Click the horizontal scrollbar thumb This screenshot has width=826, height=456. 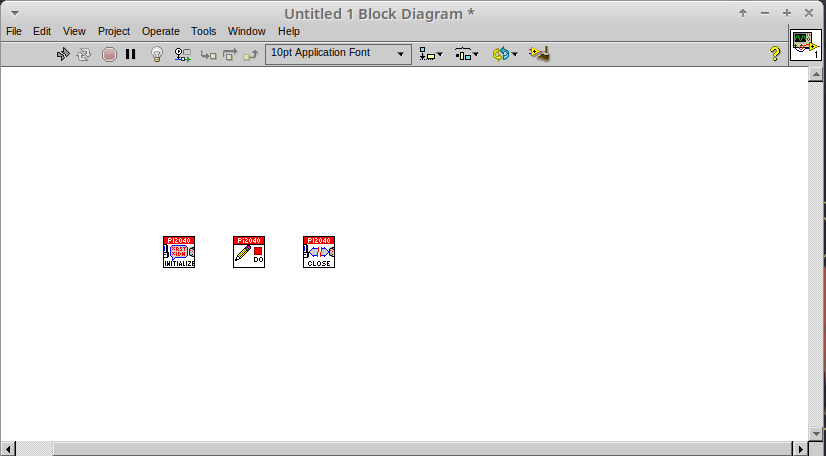tap(421, 449)
